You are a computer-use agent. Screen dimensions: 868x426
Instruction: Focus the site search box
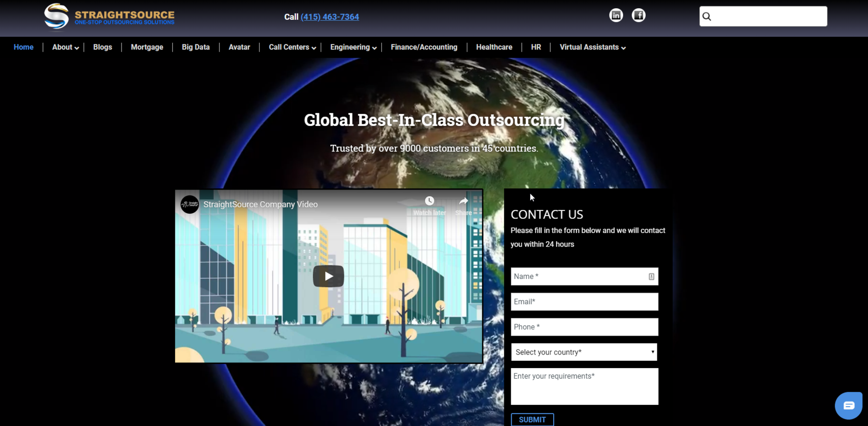point(763,16)
